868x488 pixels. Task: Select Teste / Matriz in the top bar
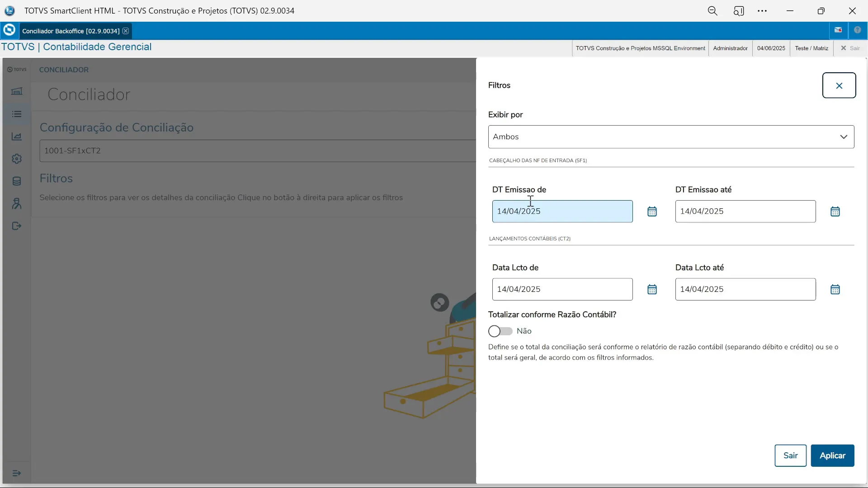click(x=811, y=48)
